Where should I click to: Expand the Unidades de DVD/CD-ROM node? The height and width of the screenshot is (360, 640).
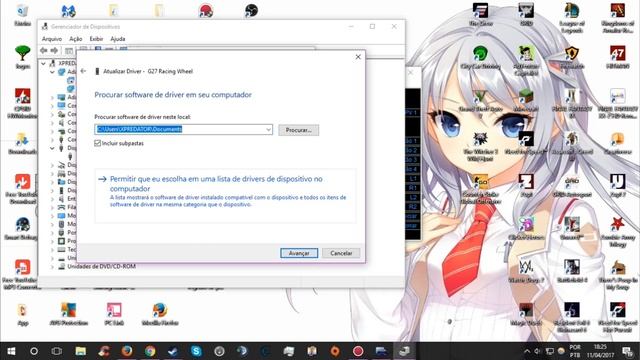(52, 267)
